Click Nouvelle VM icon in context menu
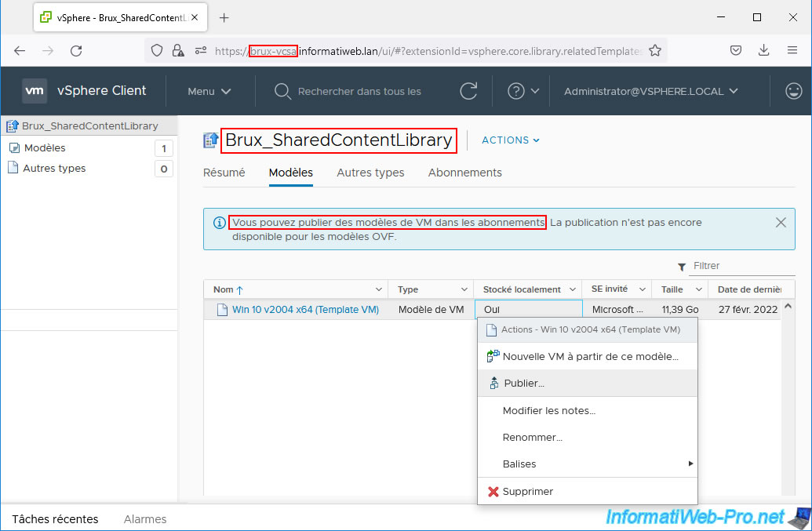This screenshot has height=531, width=812. (493, 356)
